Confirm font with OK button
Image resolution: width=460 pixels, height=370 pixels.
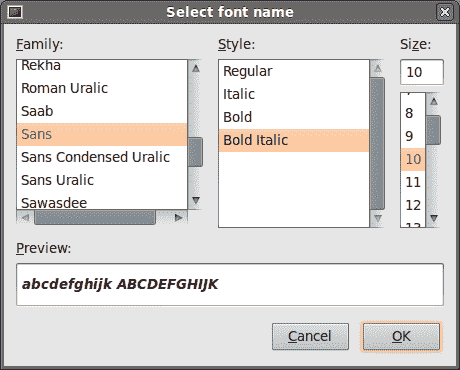pyautogui.click(x=401, y=336)
